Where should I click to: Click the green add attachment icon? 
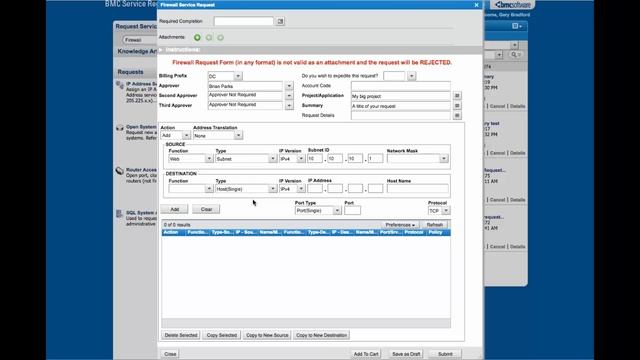pos(197,38)
